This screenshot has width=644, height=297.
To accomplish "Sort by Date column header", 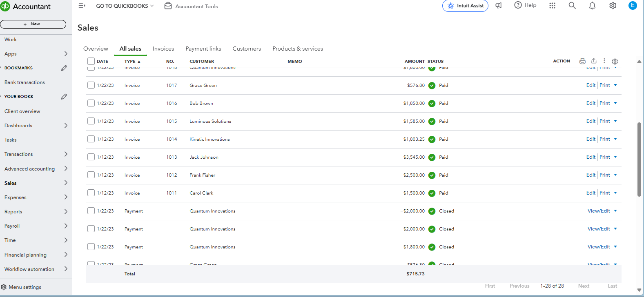I will [x=103, y=62].
